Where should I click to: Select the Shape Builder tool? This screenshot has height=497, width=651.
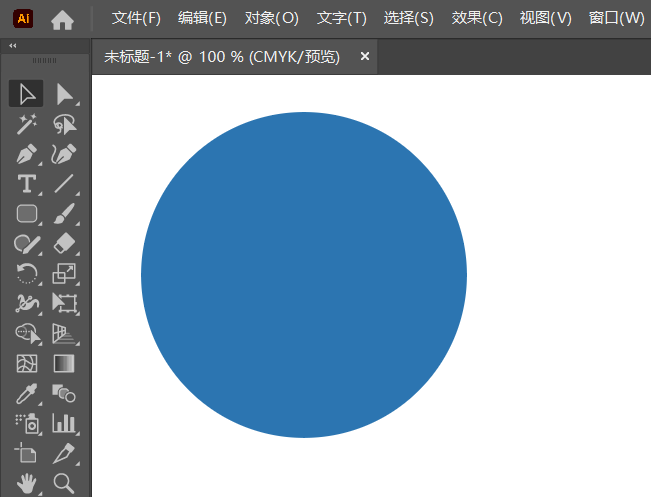[x=26, y=333]
